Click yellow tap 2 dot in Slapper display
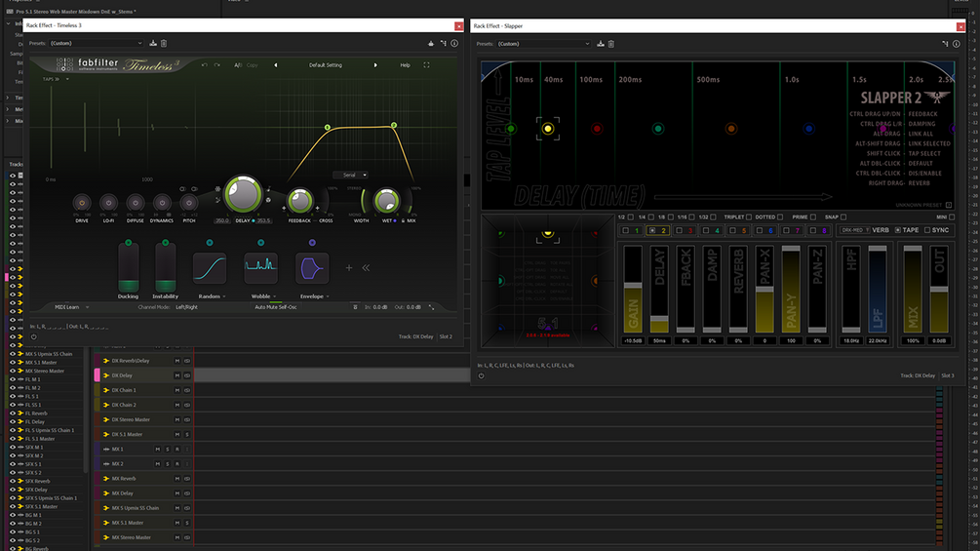Viewport: 980px width, 551px height. pyautogui.click(x=547, y=129)
